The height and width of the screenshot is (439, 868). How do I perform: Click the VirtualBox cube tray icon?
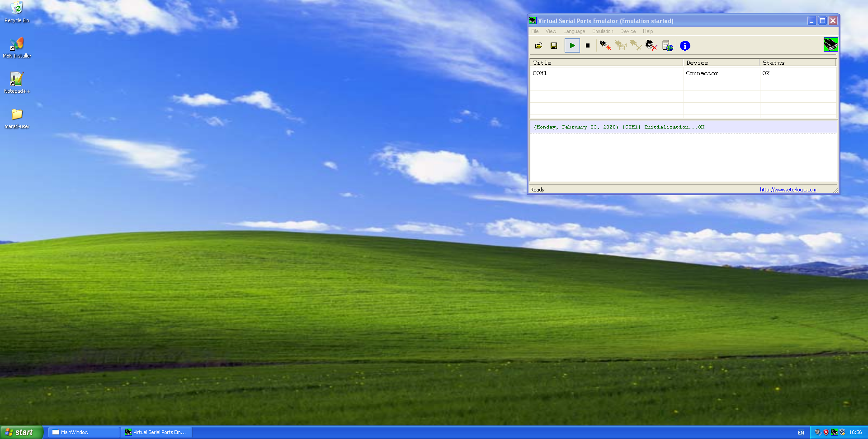[x=842, y=432]
